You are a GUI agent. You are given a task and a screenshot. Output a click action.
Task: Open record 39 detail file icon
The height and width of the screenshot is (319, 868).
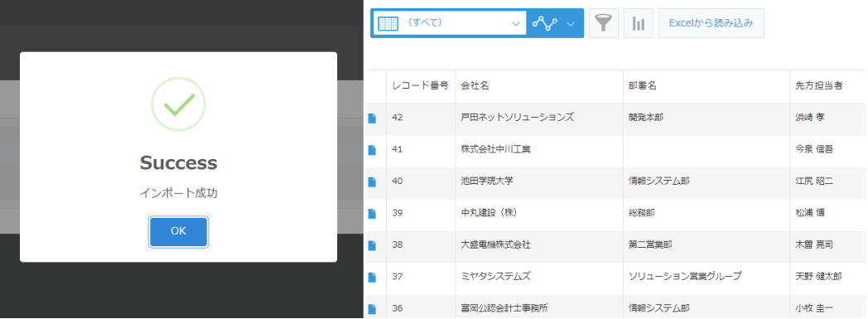tap(372, 213)
